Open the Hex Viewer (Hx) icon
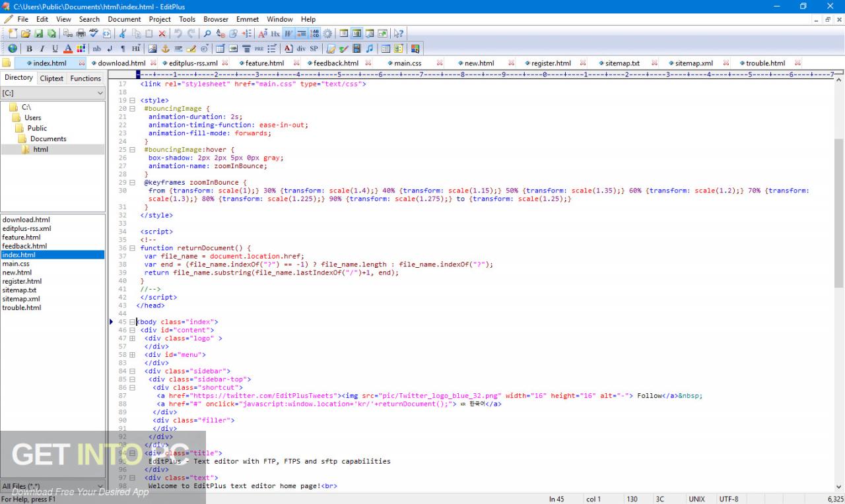Viewport: 845px width, 504px height. click(x=275, y=33)
